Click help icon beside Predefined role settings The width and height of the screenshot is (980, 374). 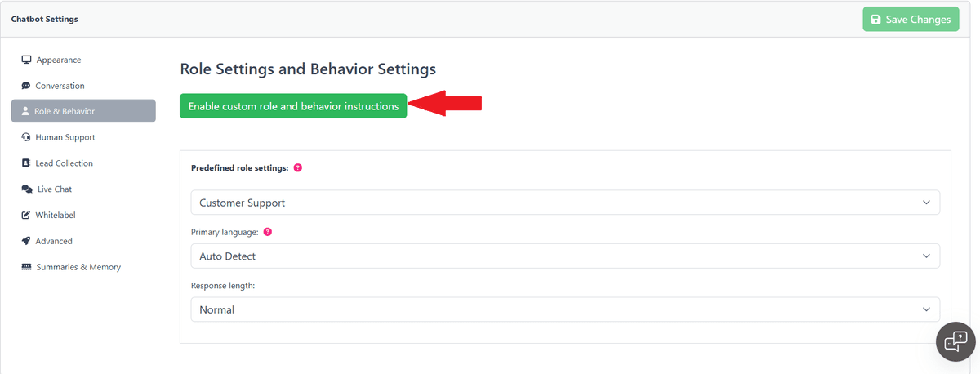tap(298, 167)
